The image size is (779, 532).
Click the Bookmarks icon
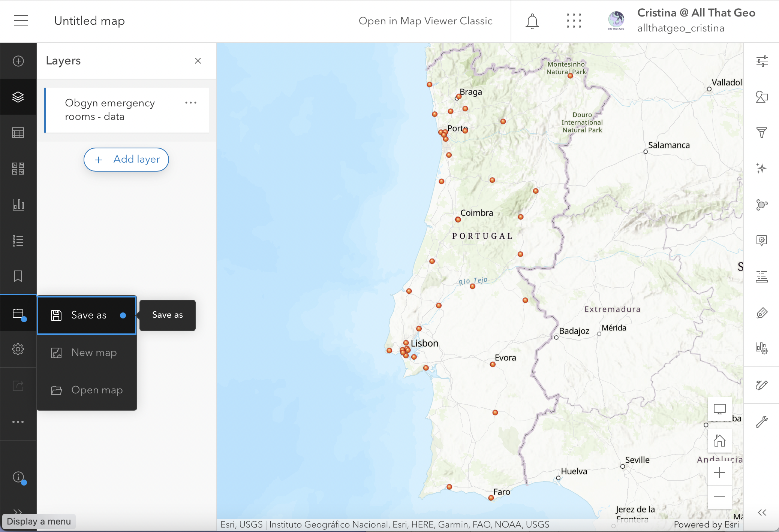(17, 276)
